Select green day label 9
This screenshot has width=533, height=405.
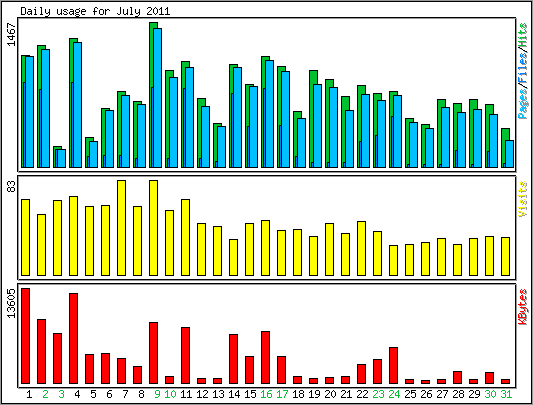157,394
